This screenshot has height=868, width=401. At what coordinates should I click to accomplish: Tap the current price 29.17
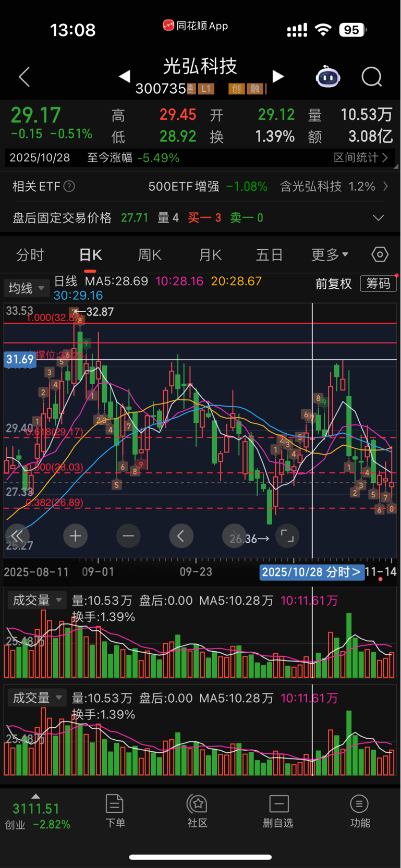[x=36, y=115]
